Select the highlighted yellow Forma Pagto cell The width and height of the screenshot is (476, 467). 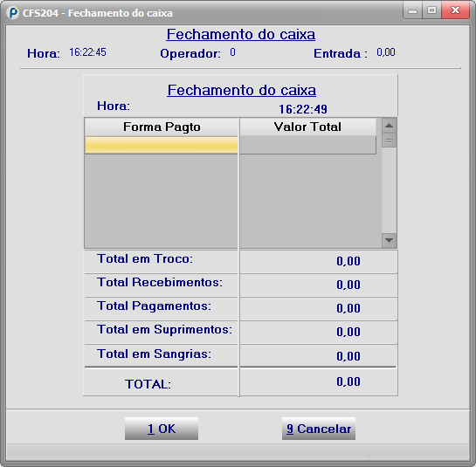pyautogui.click(x=162, y=145)
